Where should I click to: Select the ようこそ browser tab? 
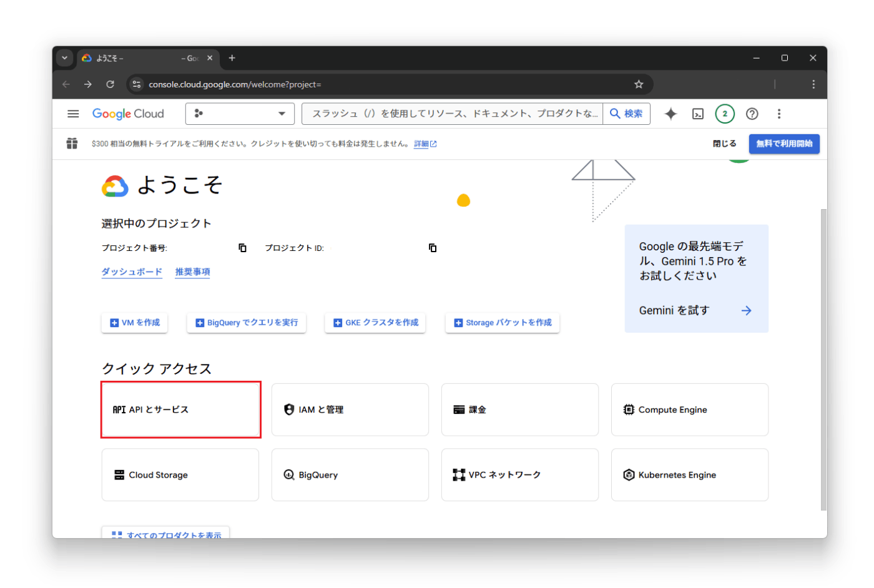(148, 58)
